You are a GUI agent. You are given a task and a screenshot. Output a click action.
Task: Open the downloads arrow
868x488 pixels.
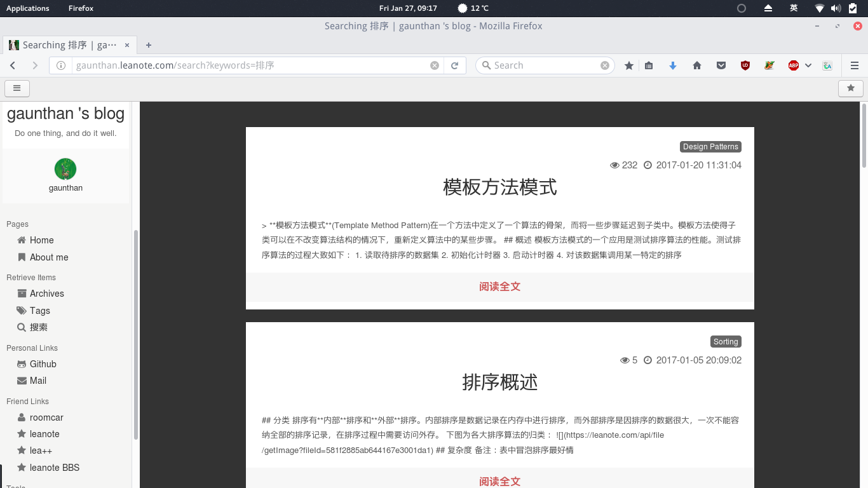coord(673,65)
